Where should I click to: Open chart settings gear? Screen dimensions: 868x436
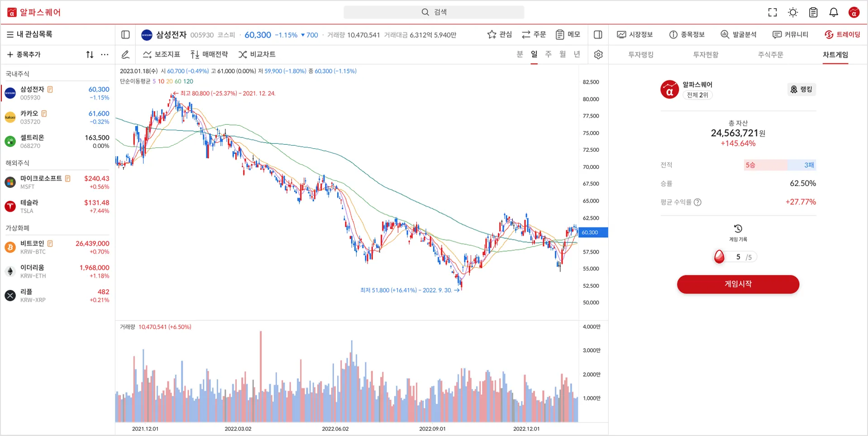[x=598, y=55]
